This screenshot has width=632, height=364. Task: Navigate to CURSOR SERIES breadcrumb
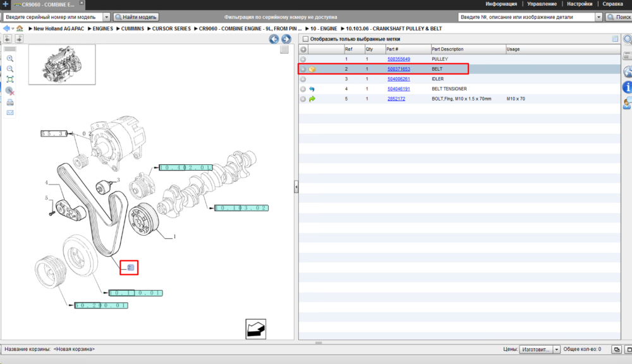pos(171,28)
